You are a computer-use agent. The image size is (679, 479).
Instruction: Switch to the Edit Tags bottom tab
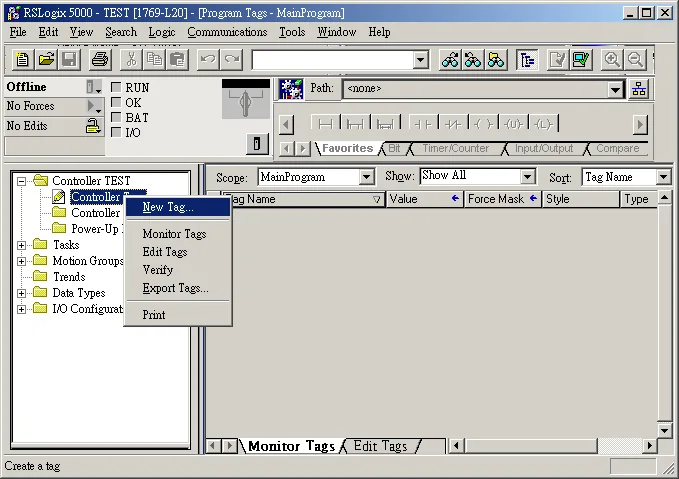380,446
